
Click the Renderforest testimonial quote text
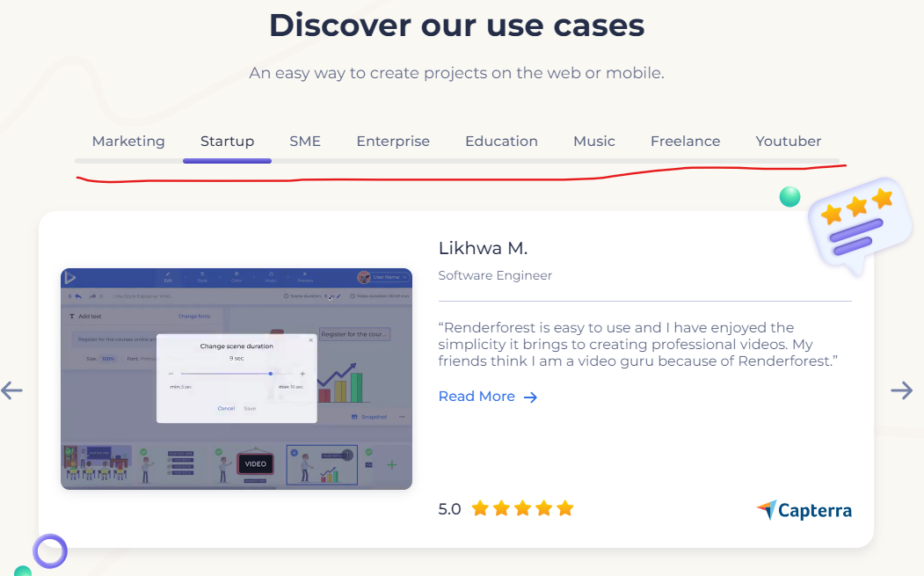[x=637, y=345]
